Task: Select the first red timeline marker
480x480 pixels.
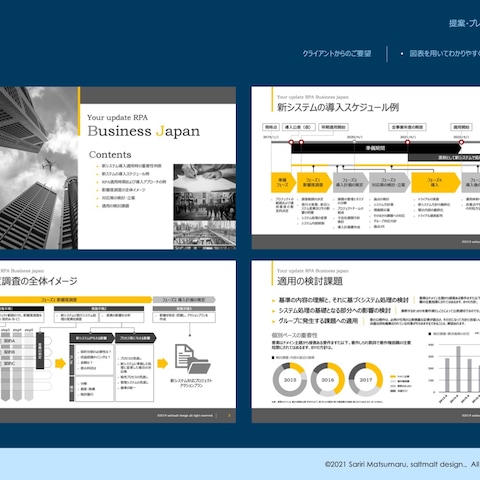Action: [x=291, y=142]
